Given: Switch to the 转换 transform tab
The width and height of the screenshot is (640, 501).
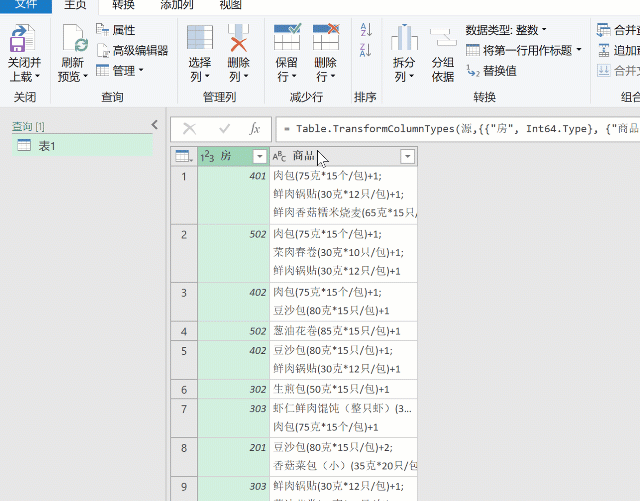Looking at the screenshot, I should 123,5.
